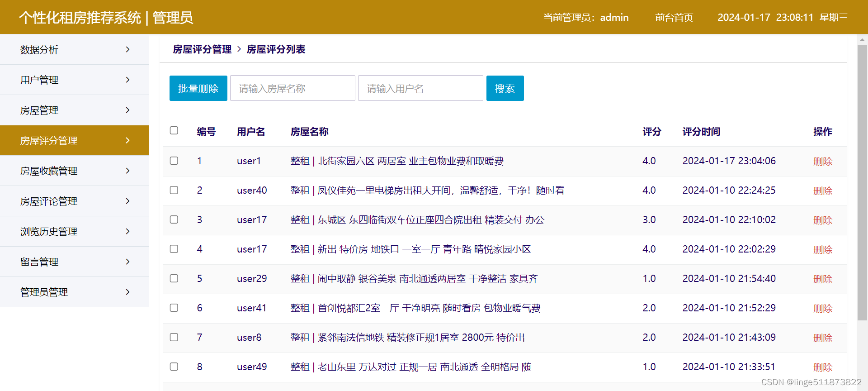868x391 pixels.
Task: Click the 房屋名称 column header
Action: click(x=309, y=132)
